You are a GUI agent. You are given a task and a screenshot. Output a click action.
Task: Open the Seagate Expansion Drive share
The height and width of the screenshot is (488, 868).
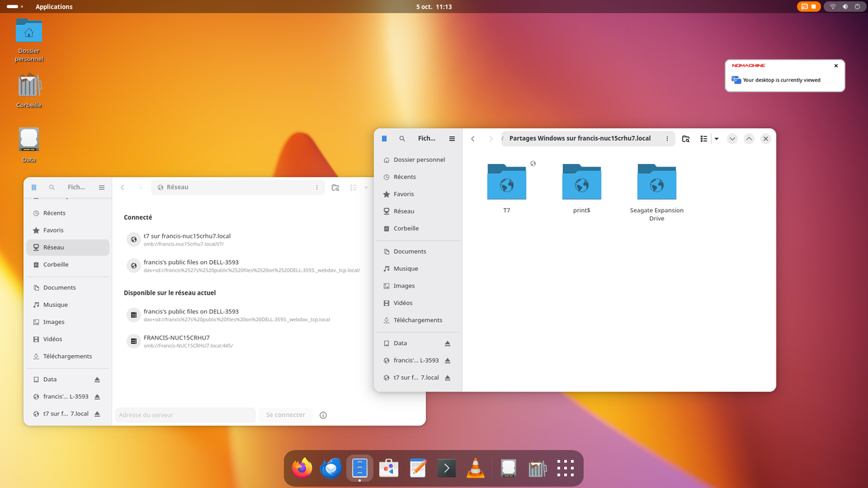click(656, 192)
